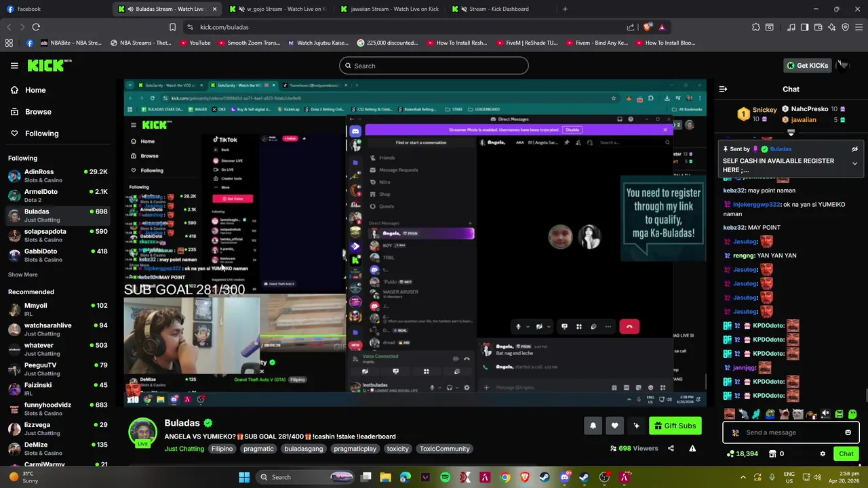Click the browser address bar URL

click(x=224, y=27)
